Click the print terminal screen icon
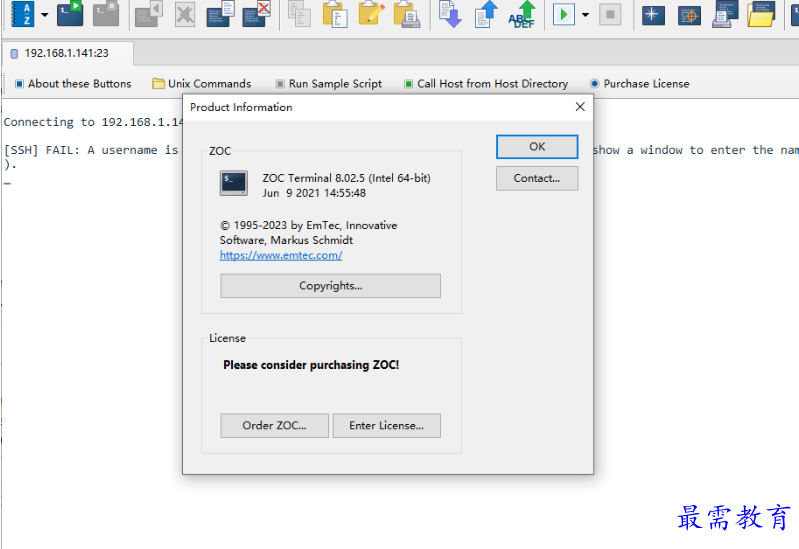This screenshot has width=799, height=549. pyautogui.click(x=725, y=14)
